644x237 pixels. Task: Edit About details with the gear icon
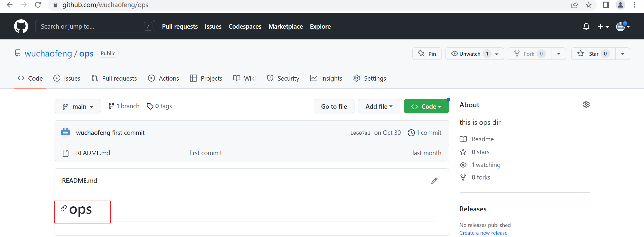pyautogui.click(x=586, y=104)
